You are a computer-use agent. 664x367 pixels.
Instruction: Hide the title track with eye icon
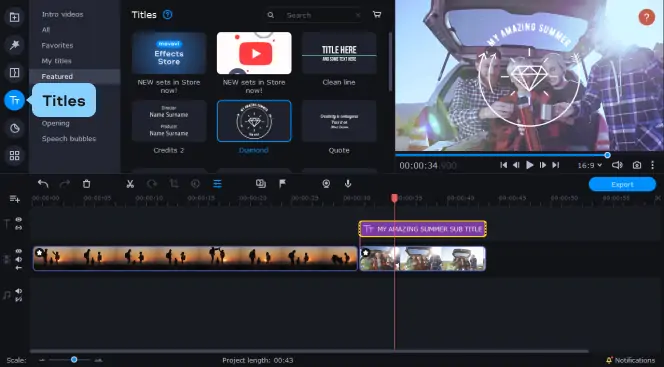(19, 220)
